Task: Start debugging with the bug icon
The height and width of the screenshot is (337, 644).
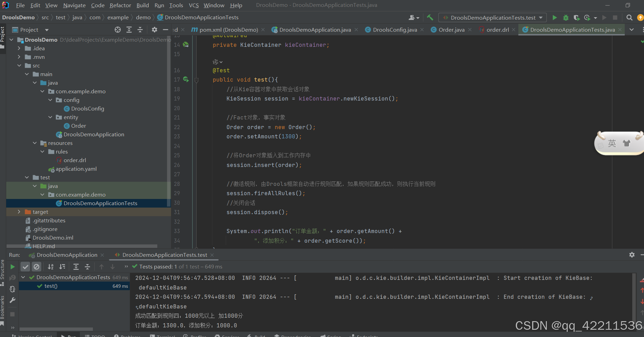Action: click(x=566, y=18)
